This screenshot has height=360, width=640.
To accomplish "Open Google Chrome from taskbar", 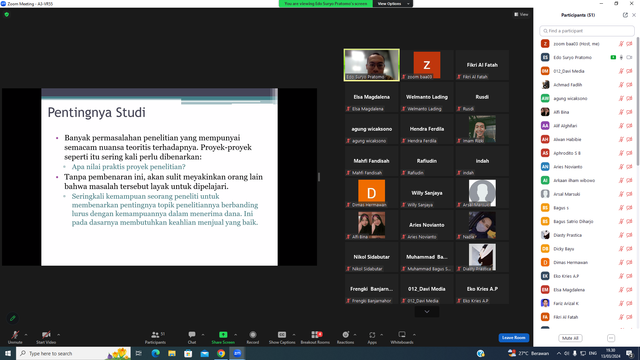I will (221, 353).
